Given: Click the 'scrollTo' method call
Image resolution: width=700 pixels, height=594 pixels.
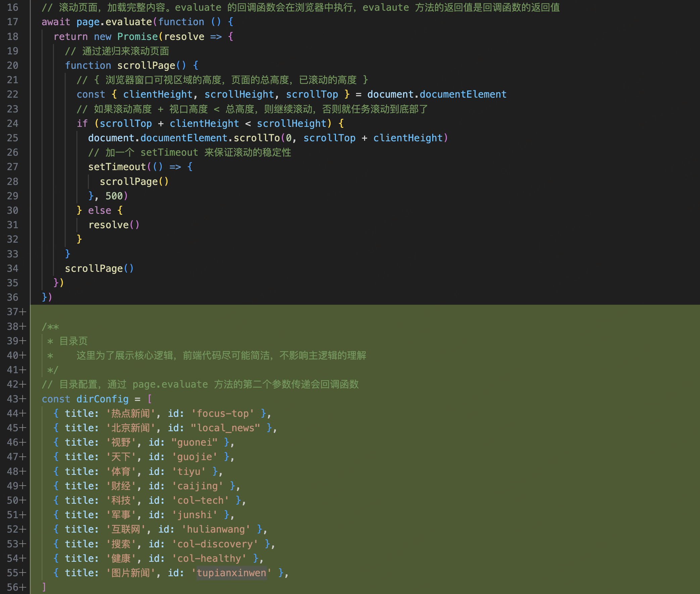Looking at the screenshot, I should tap(257, 138).
